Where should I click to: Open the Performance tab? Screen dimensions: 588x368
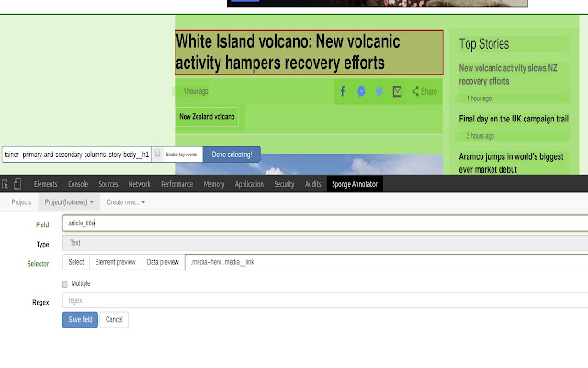pos(177,184)
